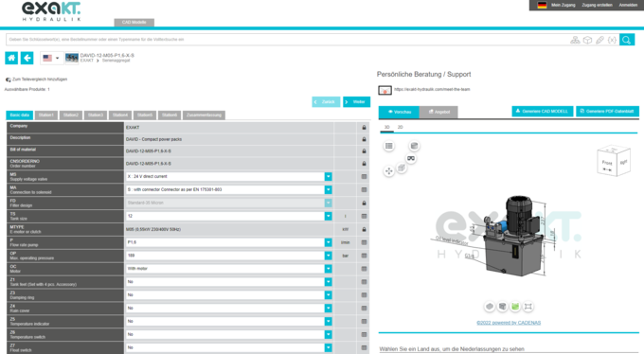The height and width of the screenshot is (354, 644).
Task: Expand the OC Motor dropdown
Action: (x=329, y=269)
